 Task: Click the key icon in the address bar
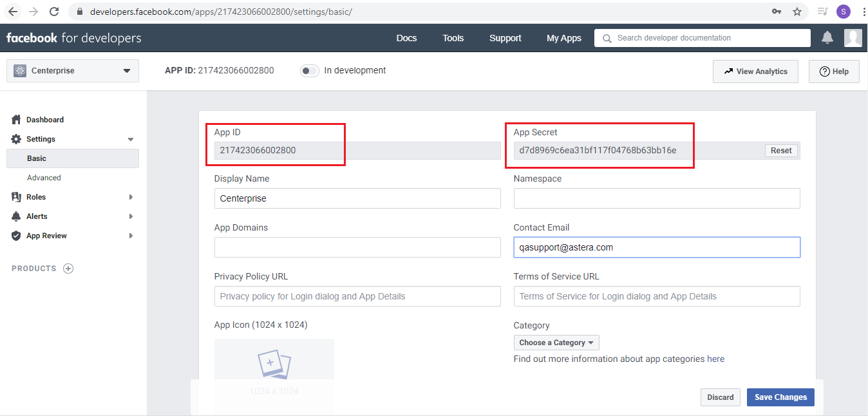coord(777,12)
